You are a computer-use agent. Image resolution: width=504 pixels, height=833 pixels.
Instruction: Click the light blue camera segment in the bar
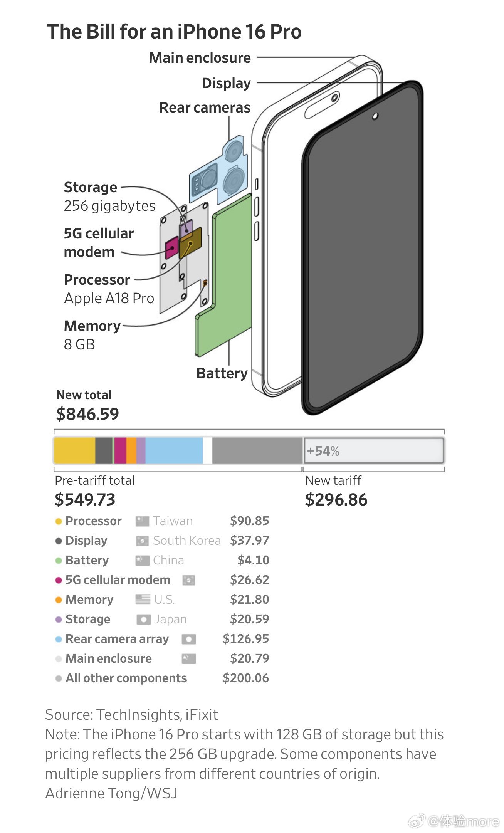(174, 450)
